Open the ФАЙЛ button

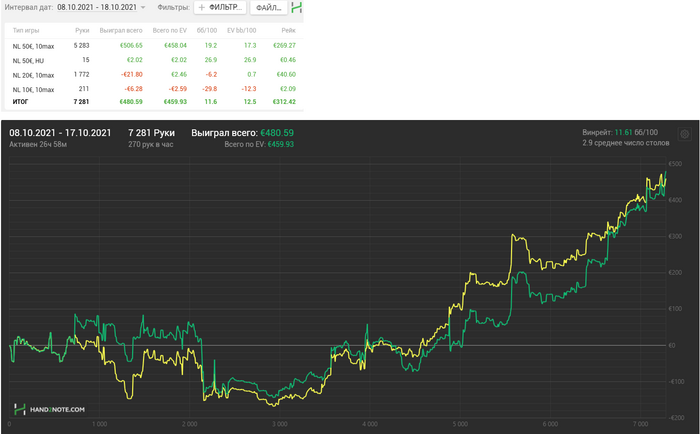click(x=268, y=8)
